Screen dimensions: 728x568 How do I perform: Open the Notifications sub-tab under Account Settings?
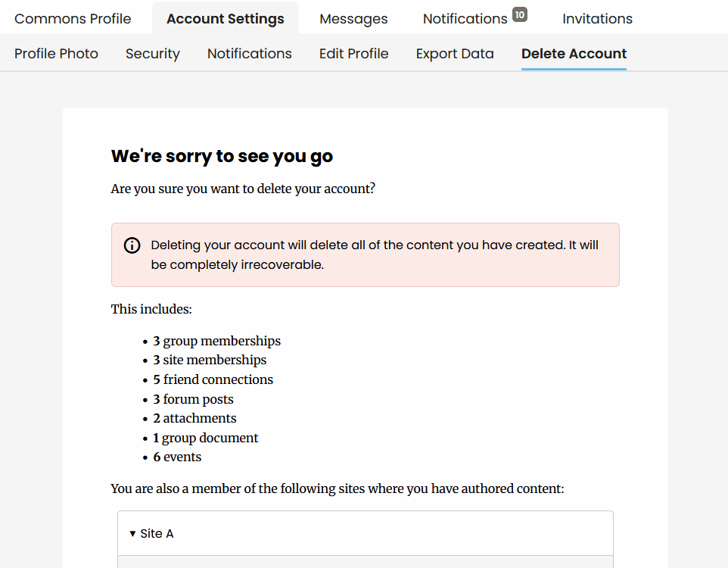tap(250, 54)
